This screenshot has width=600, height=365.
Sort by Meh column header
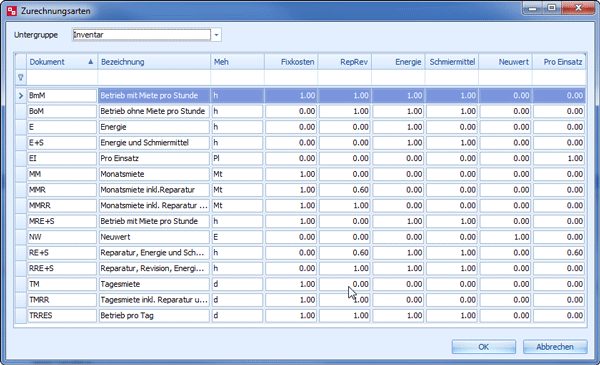237,62
